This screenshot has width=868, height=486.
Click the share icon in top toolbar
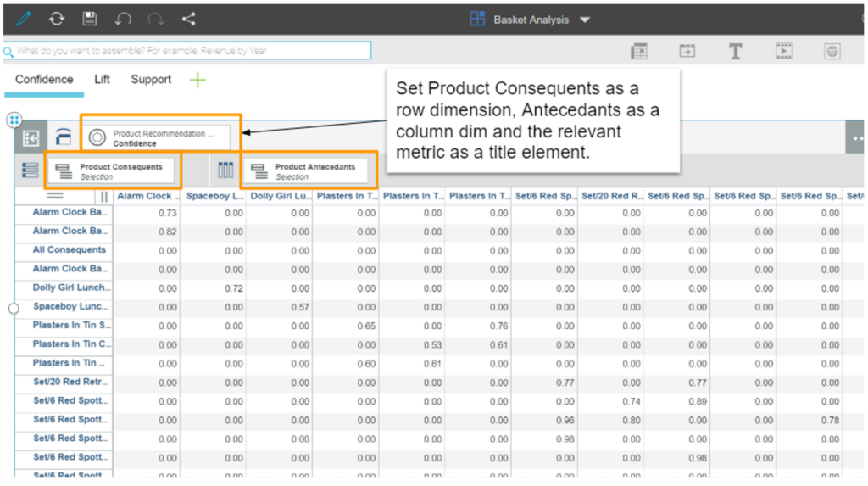click(x=188, y=19)
